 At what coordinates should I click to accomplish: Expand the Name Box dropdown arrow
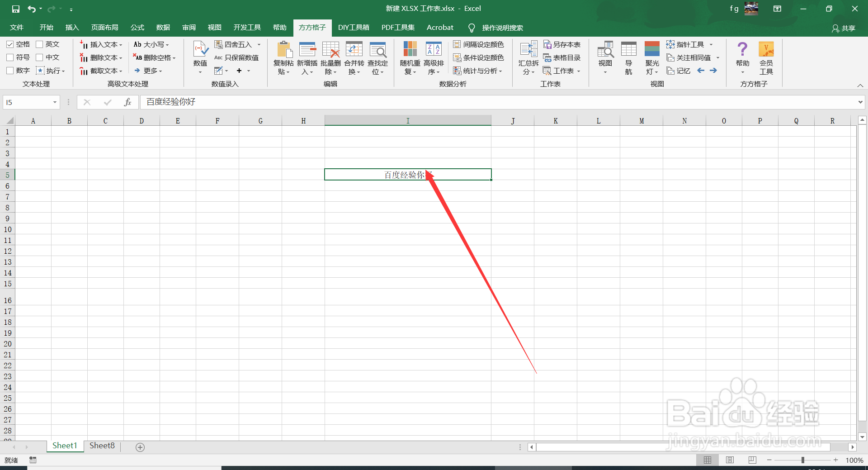(x=55, y=102)
